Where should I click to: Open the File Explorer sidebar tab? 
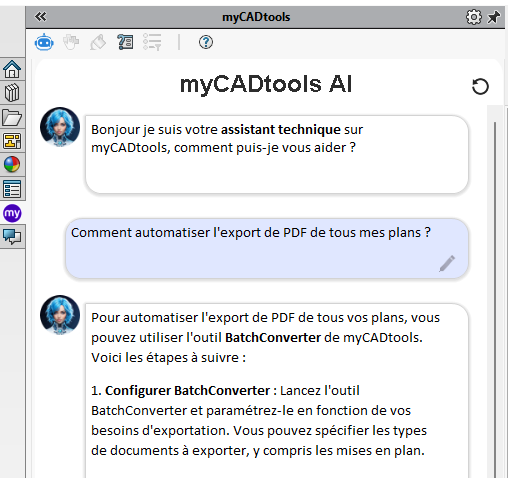pyautogui.click(x=12, y=117)
